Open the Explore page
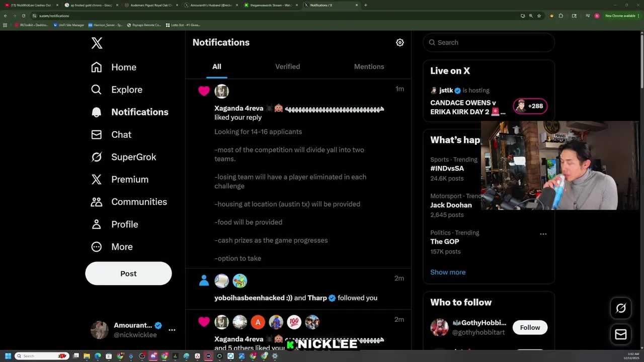 [117, 89]
